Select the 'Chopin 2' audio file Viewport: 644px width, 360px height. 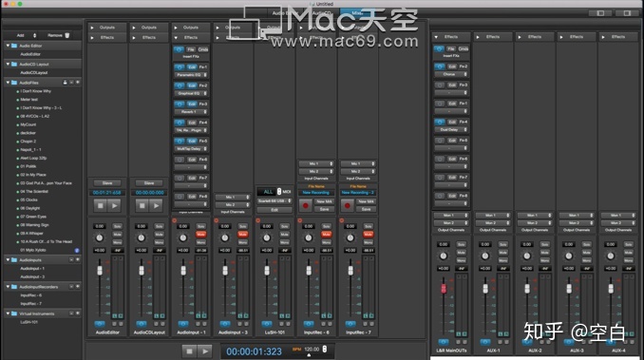click(28, 142)
